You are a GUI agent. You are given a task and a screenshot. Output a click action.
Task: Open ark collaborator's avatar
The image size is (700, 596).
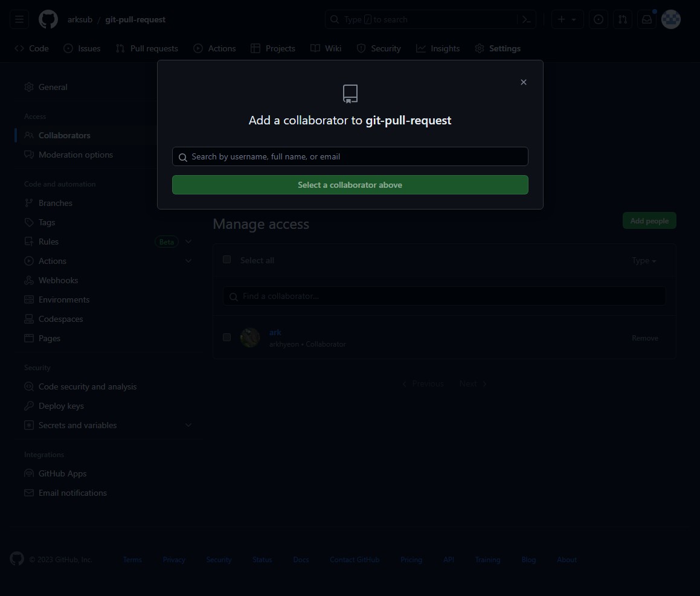click(250, 338)
